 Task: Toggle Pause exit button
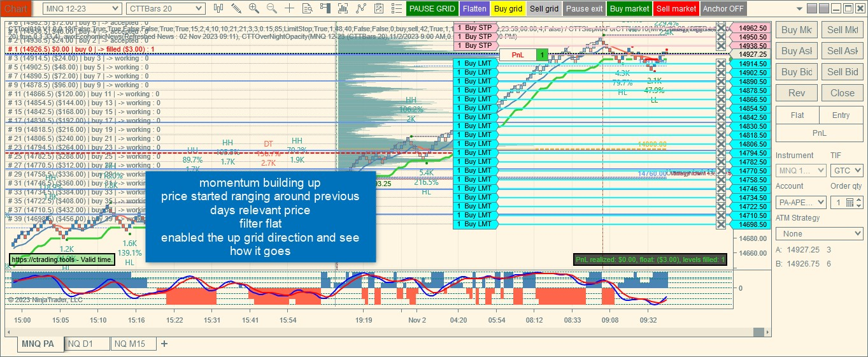(584, 9)
